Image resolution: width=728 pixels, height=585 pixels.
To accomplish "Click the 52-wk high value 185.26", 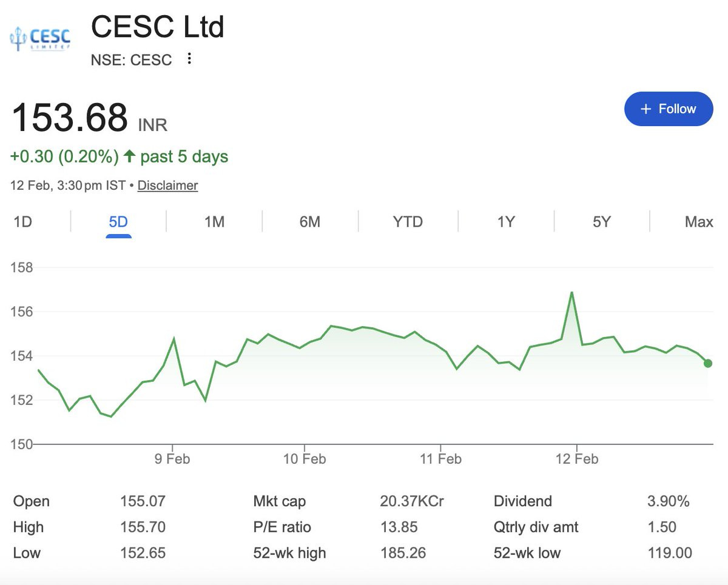I will (x=403, y=553).
